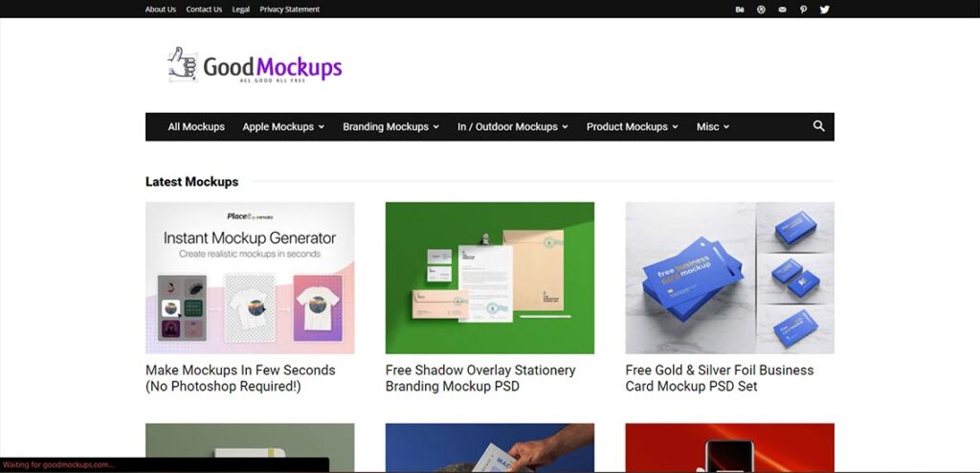Viewport: 980px width, 473px height.
Task: Expand the In / Outdoor Mockups dropdown
Action: coord(513,126)
